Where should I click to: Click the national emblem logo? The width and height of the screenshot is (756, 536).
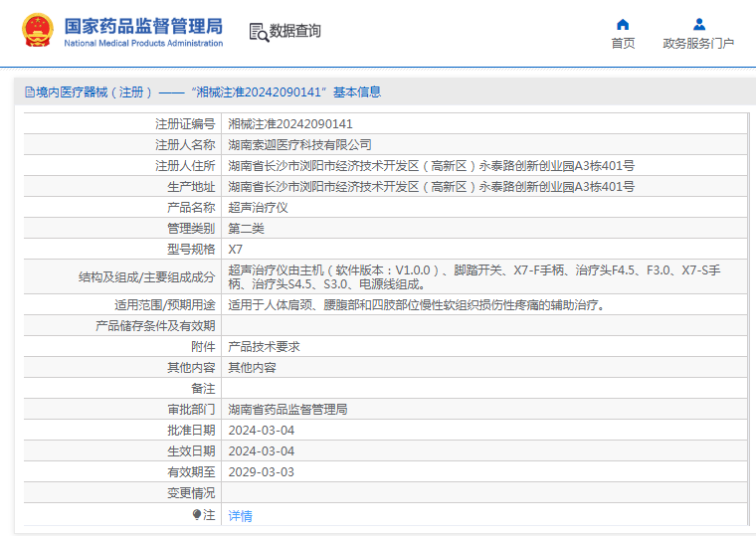coord(38,31)
